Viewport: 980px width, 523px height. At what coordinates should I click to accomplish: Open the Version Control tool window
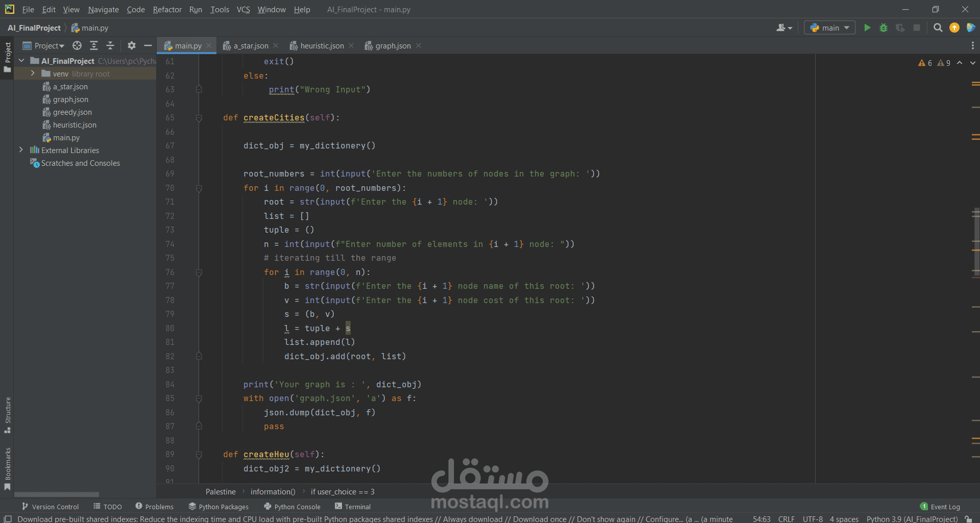[50, 507]
